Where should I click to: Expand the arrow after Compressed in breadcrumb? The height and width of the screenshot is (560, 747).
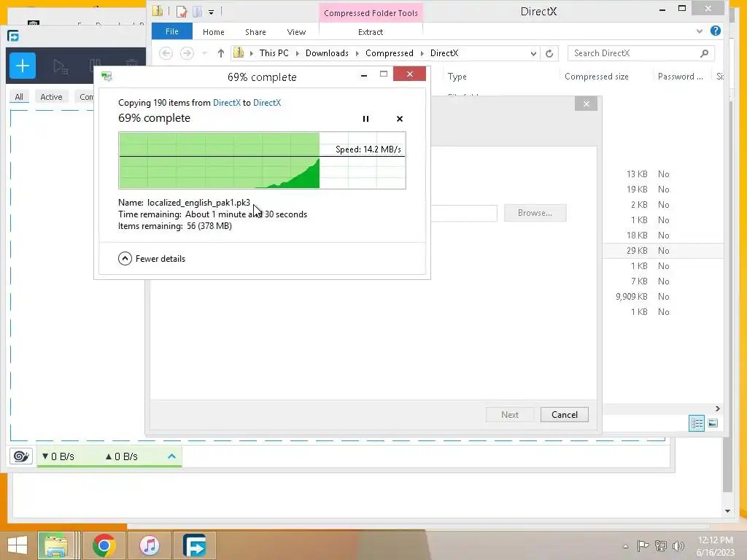(422, 53)
